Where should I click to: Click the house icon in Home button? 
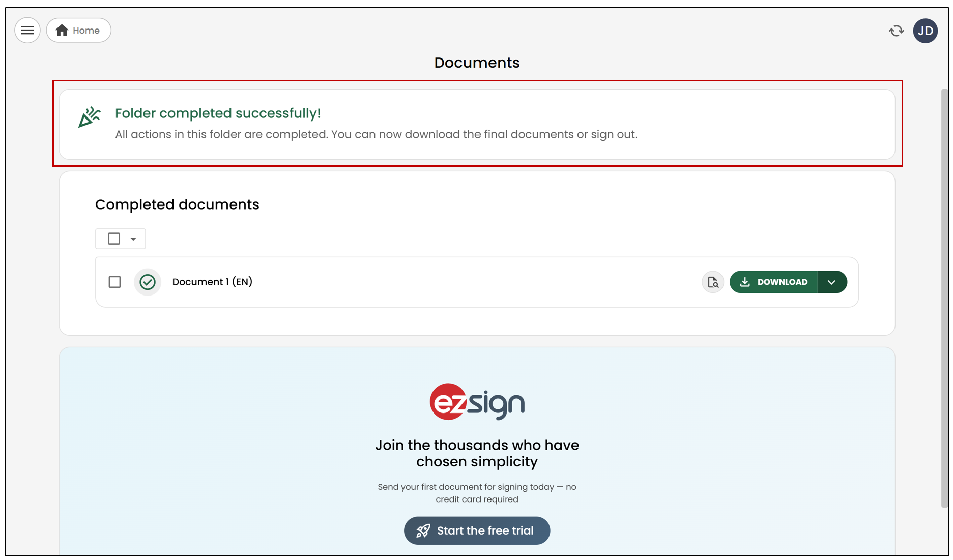[62, 31]
